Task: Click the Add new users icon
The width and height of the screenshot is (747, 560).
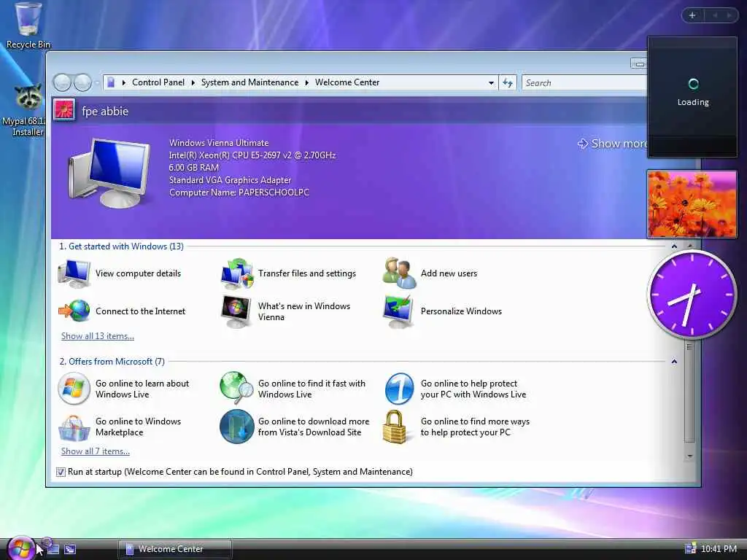Action: [x=399, y=273]
